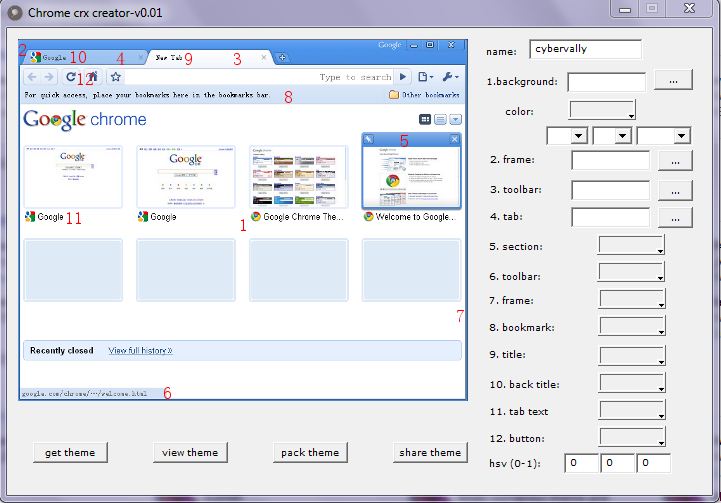
Task: Click the view theme button
Action: [190, 452]
